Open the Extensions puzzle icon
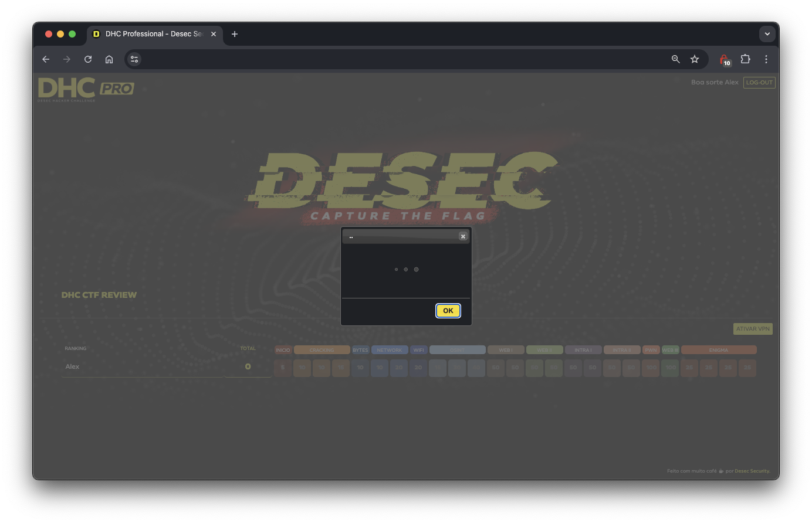Screen dimensions: 812x523 pyautogui.click(x=745, y=59)
